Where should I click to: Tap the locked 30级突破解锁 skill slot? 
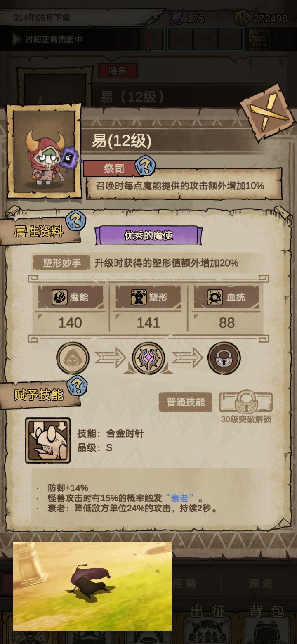[246, 402]
